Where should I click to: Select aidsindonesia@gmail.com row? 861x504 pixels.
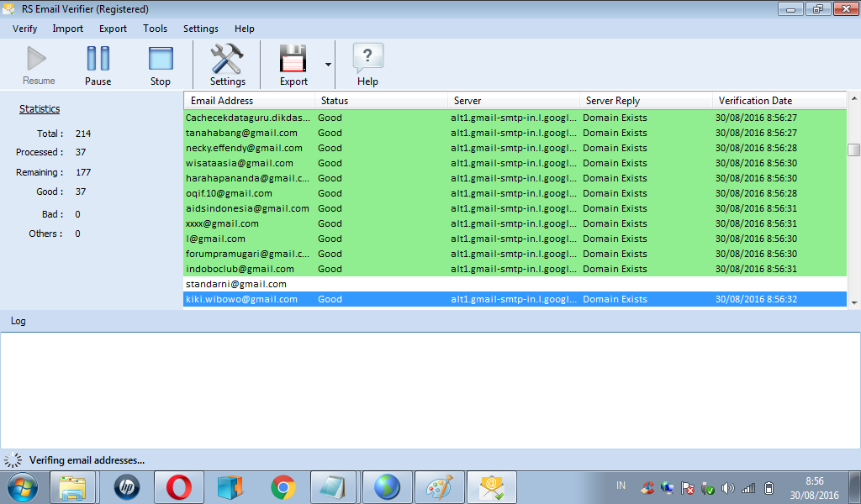click(x=515, y=208)
